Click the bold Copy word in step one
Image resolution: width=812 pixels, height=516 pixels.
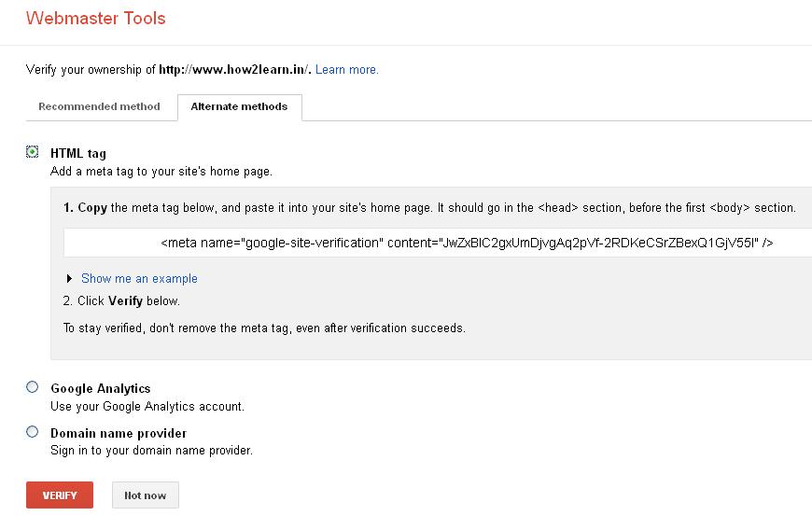click(x=92, y=207)
